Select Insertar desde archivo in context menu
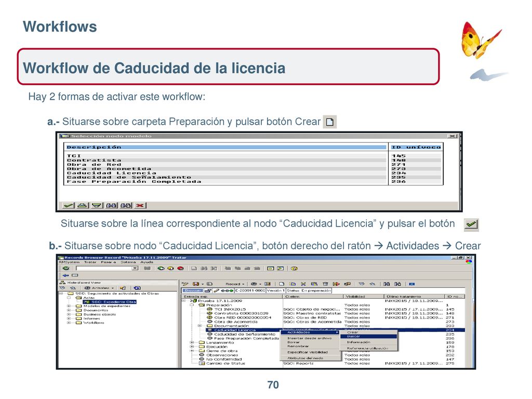The image size is (532, 399). tap(310, 338)
